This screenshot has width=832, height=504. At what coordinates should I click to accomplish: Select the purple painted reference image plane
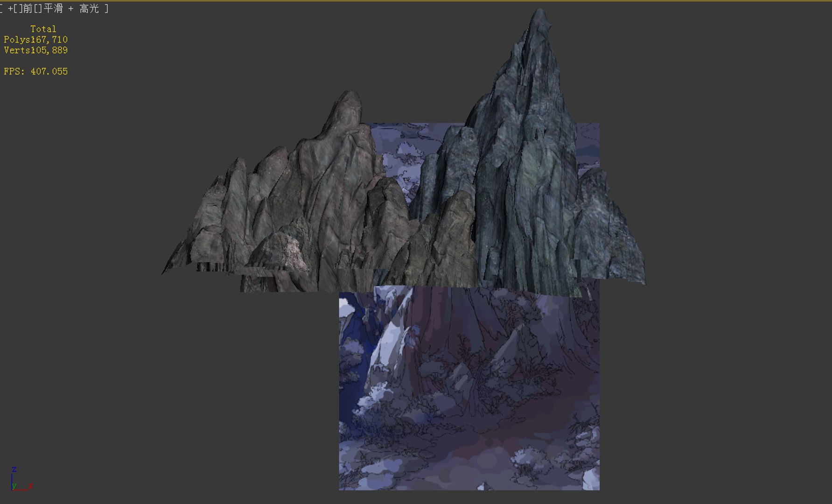(469, 387)
